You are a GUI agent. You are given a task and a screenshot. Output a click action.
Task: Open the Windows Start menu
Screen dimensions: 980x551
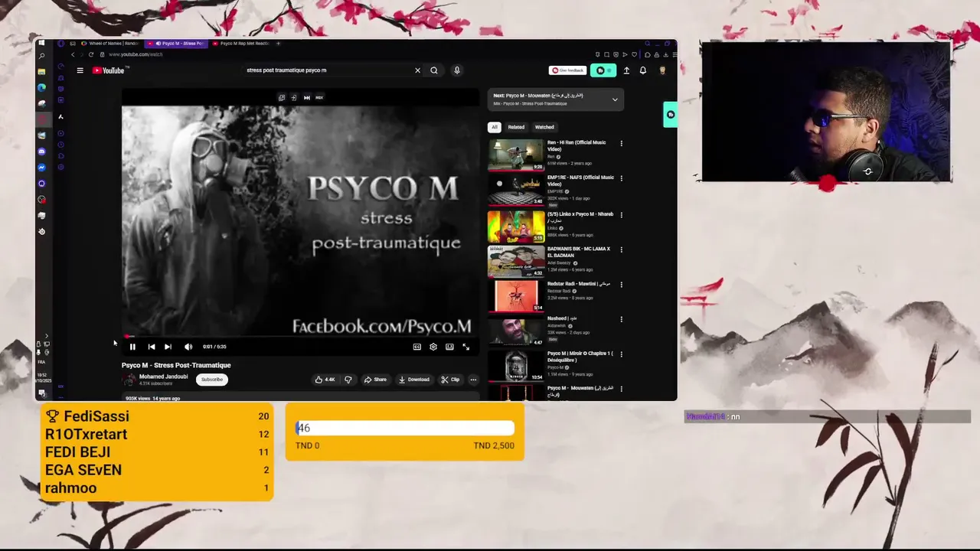(x=42, y=44)
